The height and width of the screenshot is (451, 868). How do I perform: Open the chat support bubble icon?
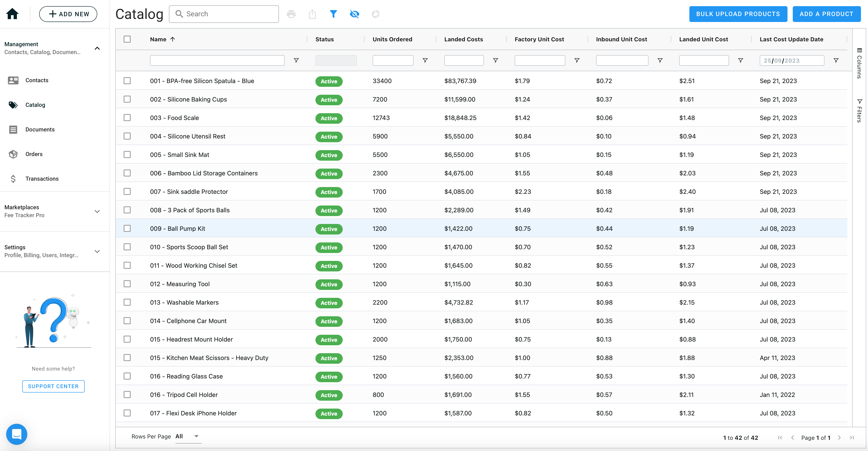pyautogui.click(x=16, y=434)
